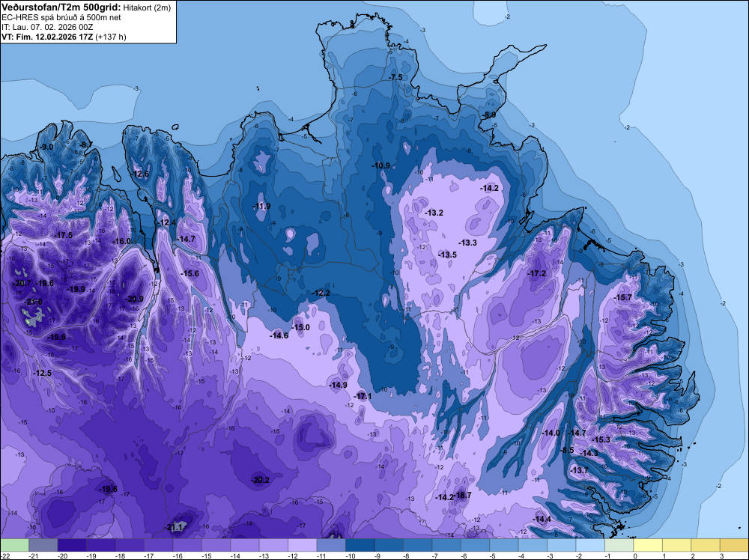749x560 pixels.
Task: Click the -9.0 temperature label
Action: coord(46,147)
